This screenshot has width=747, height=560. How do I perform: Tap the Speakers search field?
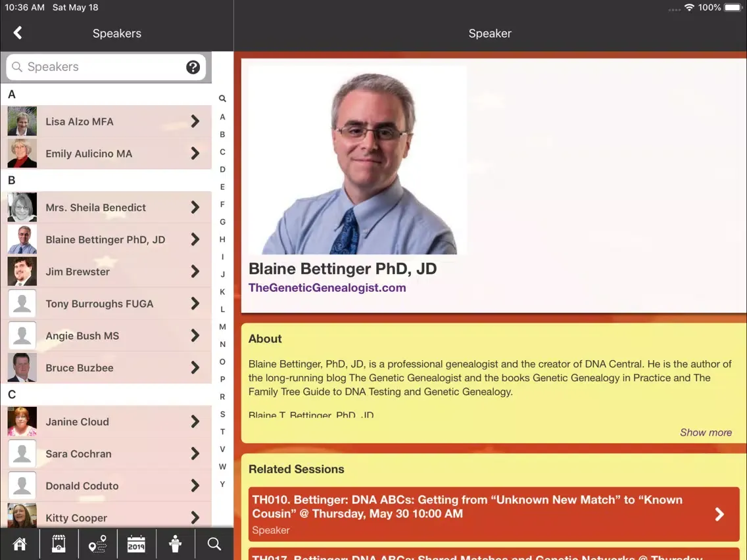(x=106, y=67)
